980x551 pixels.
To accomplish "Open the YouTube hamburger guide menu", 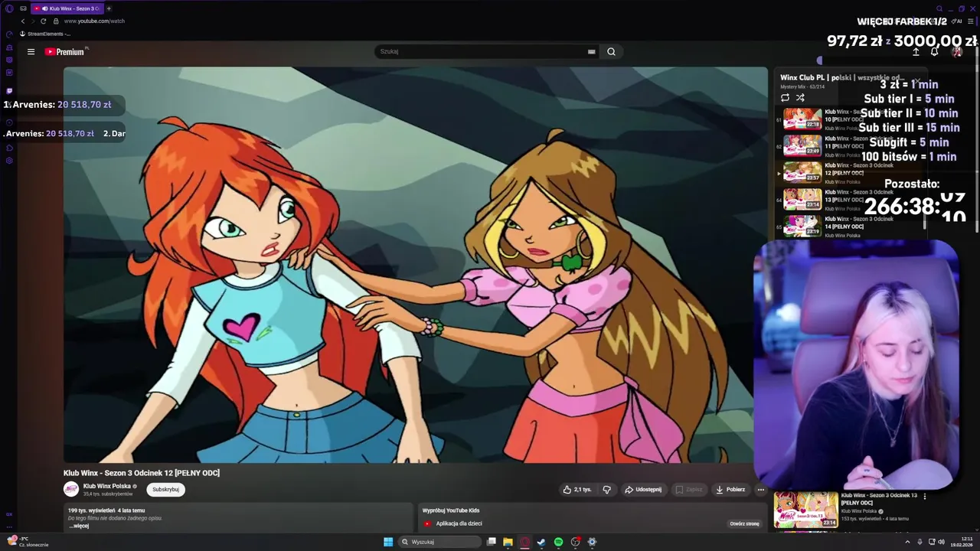I will [x=31, y=52].
